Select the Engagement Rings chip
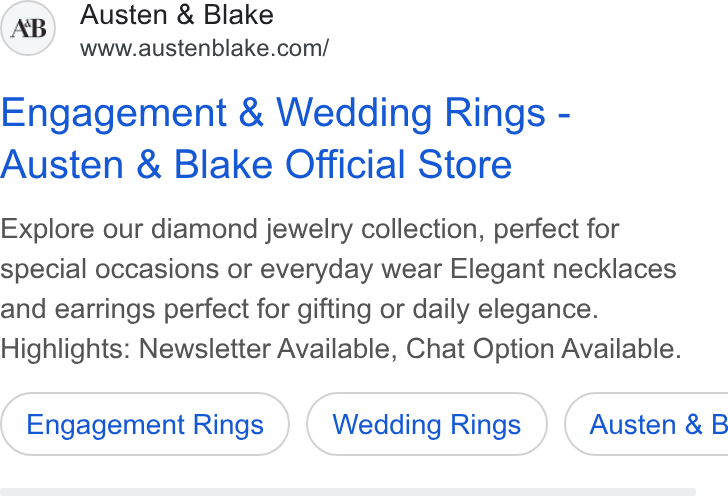728x496 pixels. 145,424
